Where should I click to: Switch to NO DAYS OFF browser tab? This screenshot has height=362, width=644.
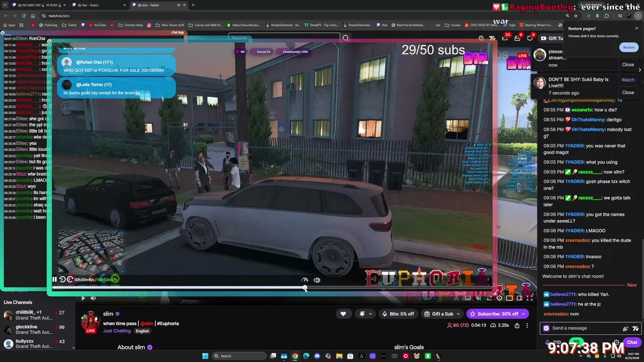[38, 5]
